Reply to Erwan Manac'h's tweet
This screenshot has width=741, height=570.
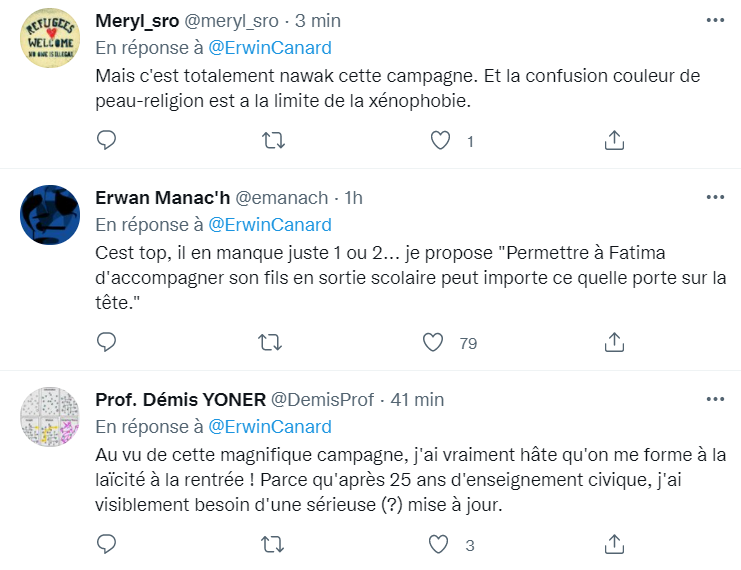point(107,343)
